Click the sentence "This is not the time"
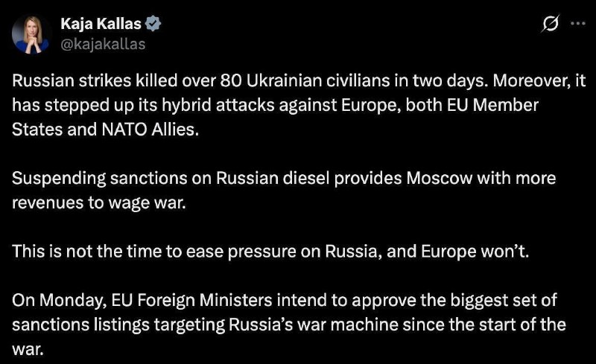 pos(270,252)
